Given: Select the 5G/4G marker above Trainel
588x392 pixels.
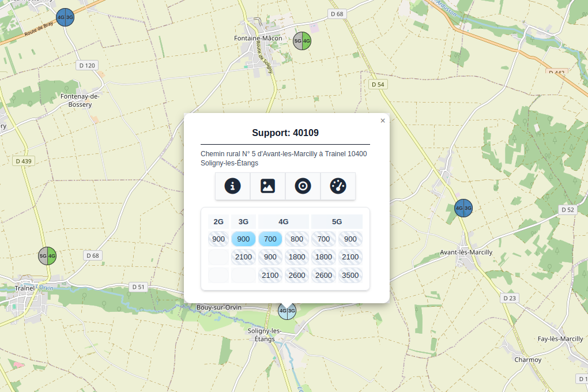Looking at the screenshot, I should point(47,255).
